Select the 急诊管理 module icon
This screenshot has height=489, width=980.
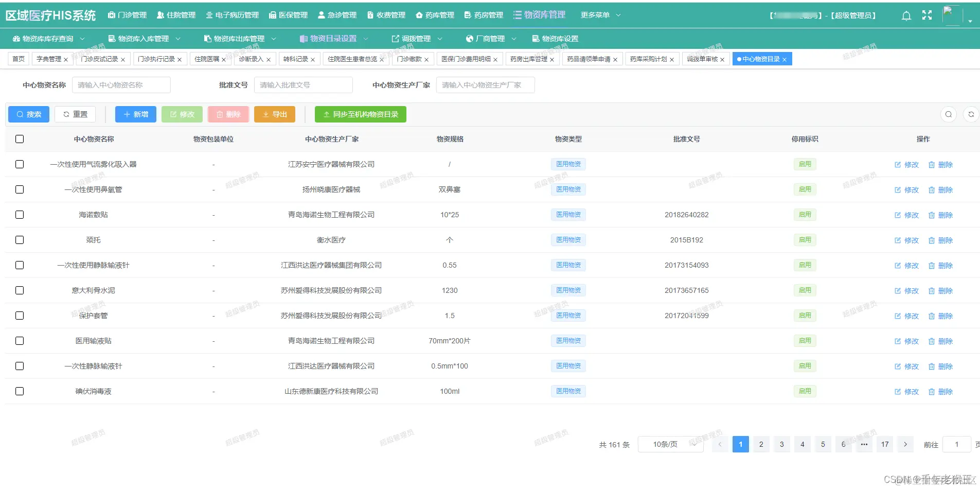322,15
